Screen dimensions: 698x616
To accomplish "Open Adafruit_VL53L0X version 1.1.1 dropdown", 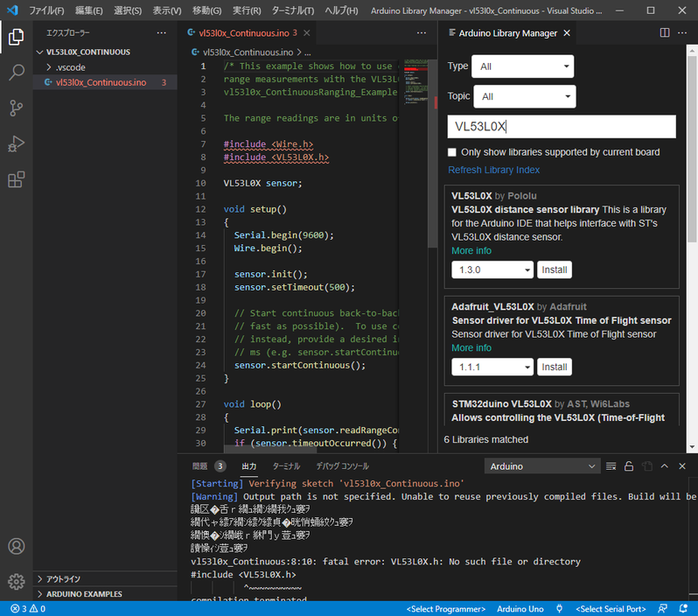I will click(x=492, y=367).
